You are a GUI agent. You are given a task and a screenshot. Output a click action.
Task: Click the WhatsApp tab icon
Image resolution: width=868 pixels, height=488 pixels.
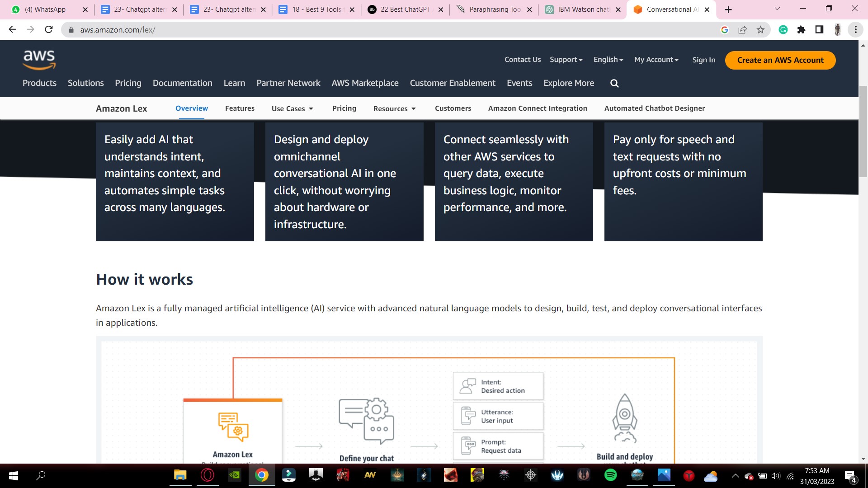pos(15,9)
